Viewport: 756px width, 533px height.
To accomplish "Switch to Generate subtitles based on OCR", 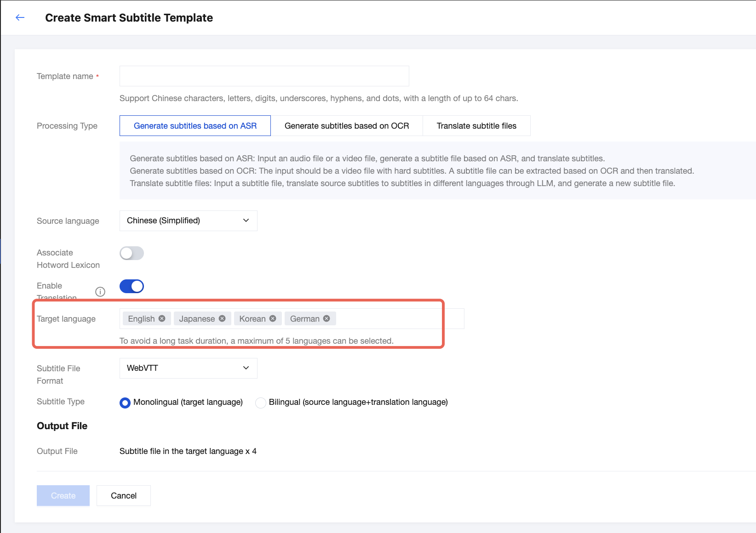I will point(347,126).
